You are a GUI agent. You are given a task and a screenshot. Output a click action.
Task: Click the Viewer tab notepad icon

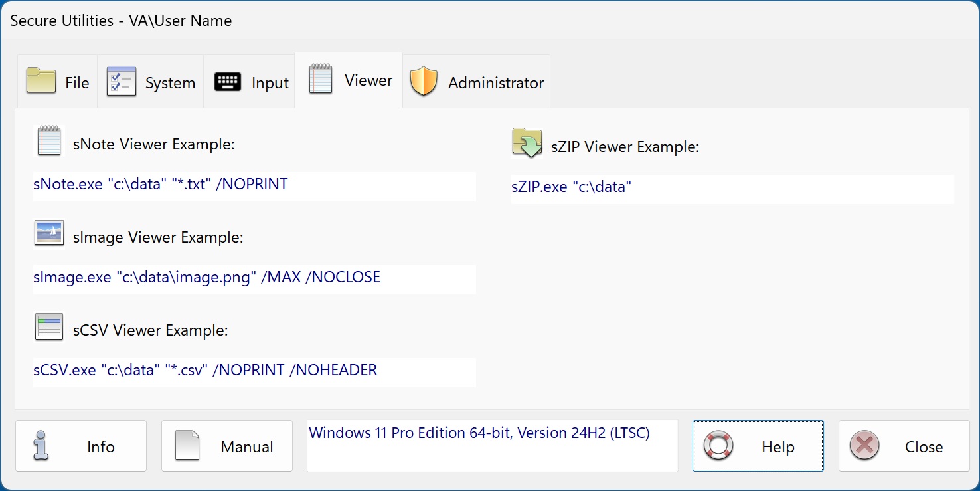(x=321, y=78)
